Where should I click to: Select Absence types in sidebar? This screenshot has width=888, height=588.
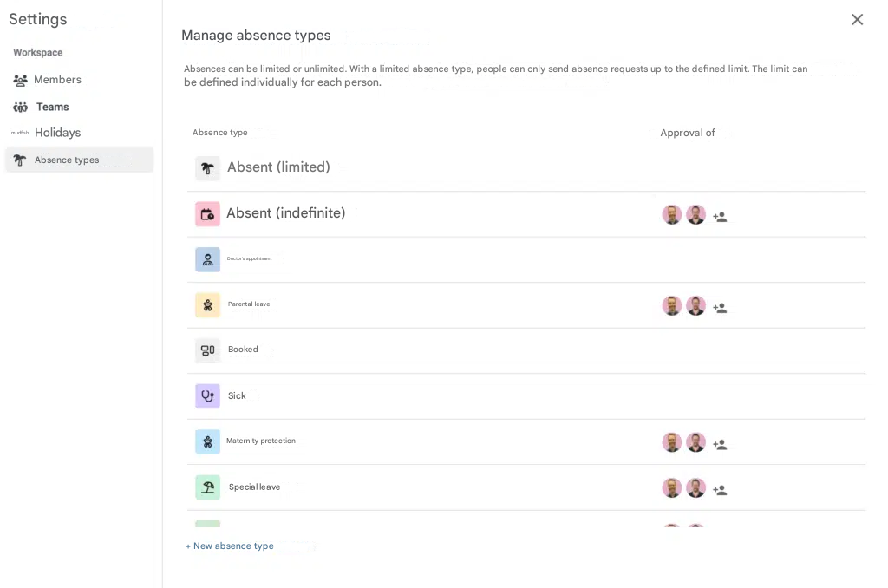point(66,160)
